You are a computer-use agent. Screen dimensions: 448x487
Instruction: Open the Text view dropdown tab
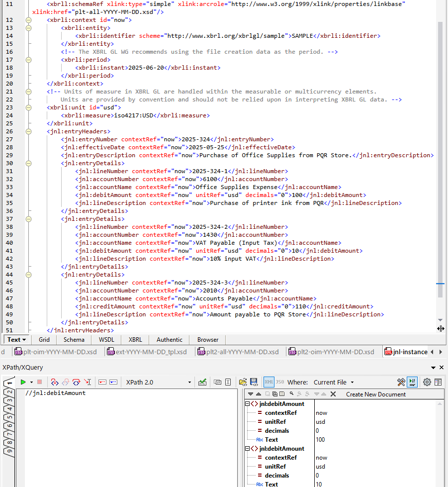click(x=16, y=339)
